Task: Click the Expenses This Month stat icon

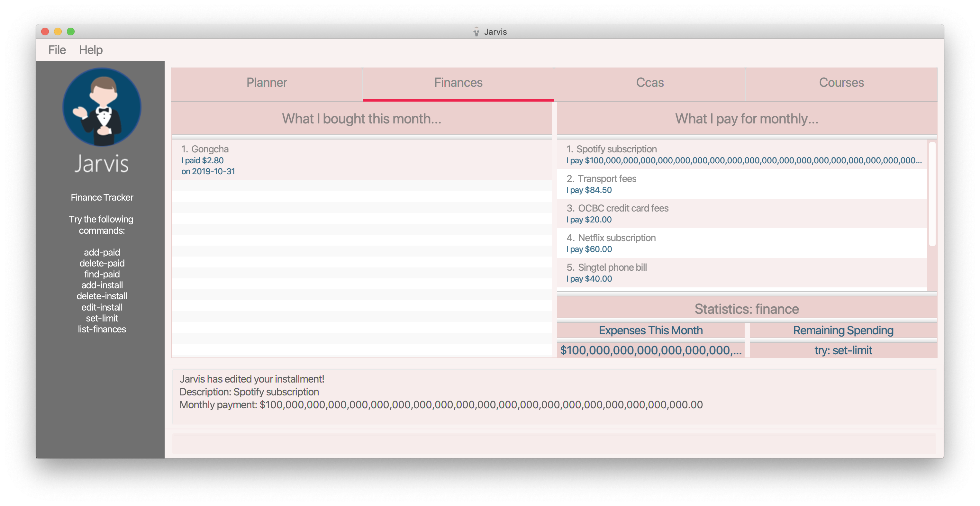Action: (651, 330)
